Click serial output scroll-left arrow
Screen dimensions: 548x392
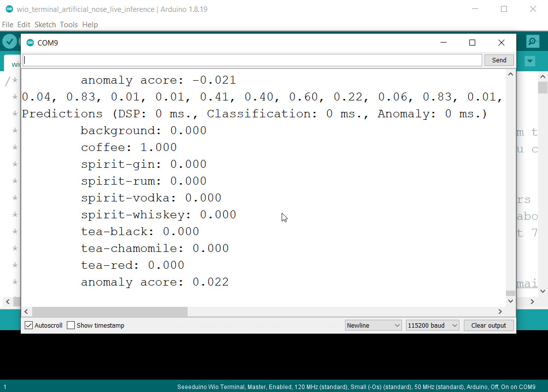click(x=26, y=311)
